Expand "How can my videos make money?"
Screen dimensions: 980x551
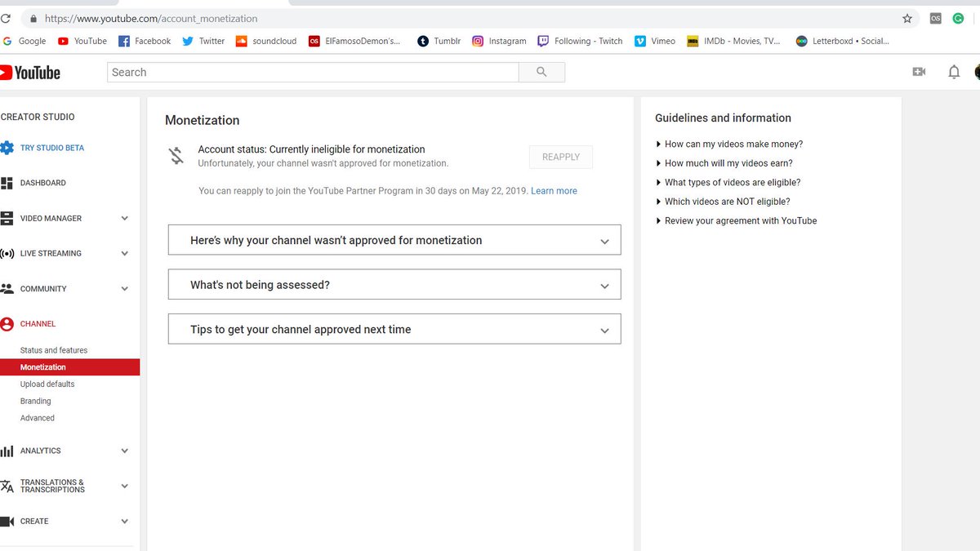tap(729, 144)
